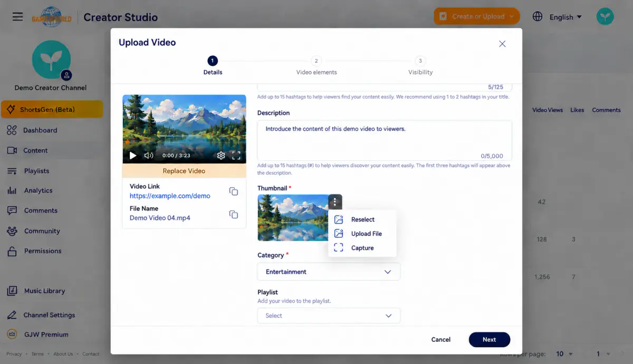Screen dimensions: 633x364
Task: Open ShortsGen (Beta) in sidebar
Action: coord(52,110)
